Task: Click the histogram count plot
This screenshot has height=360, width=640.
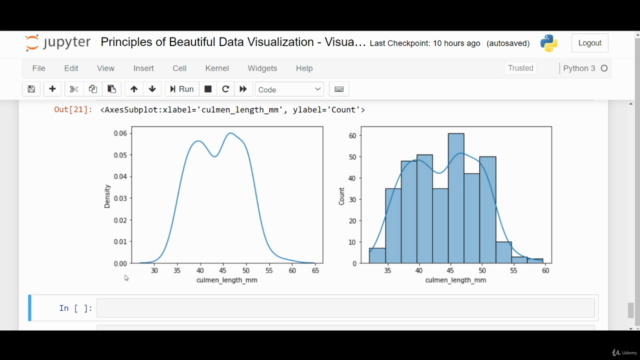Action: click(456, 195)
